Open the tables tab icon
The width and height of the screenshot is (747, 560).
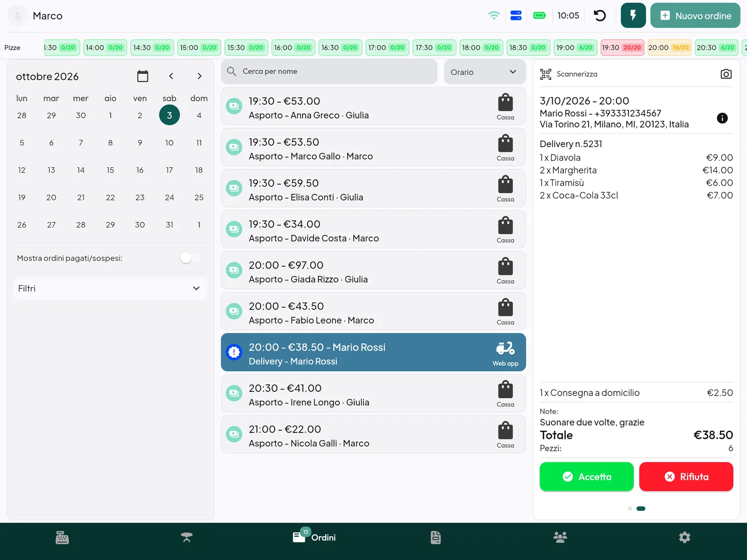187,538
